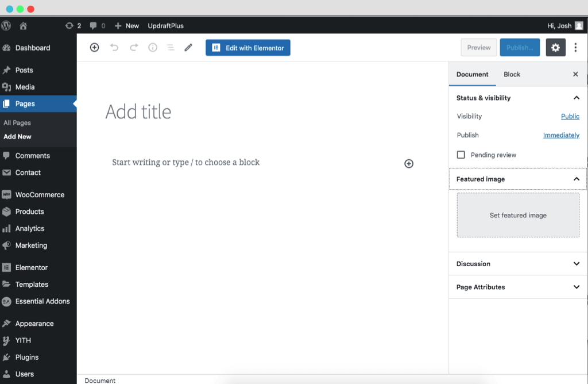Click the pencil edit tool icon
The image size is (588, 384).
[x=188, y=47]
